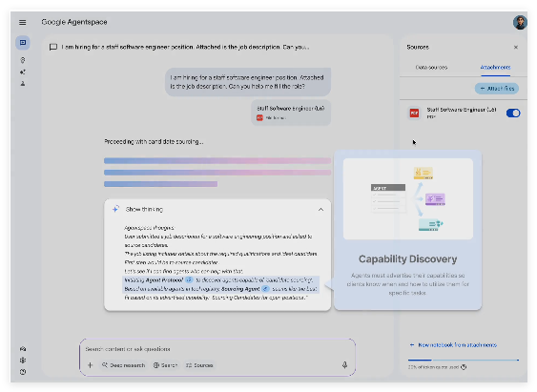Open the sparkle agents icon in sidebar
The height and width of the screenshot is (392, 537).
(23, 72)
